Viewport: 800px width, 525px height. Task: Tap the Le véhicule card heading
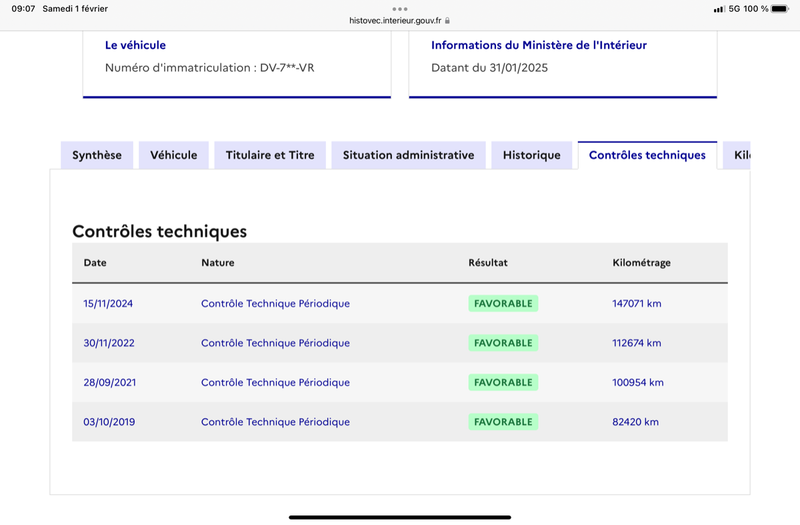[x=135, y=45]
